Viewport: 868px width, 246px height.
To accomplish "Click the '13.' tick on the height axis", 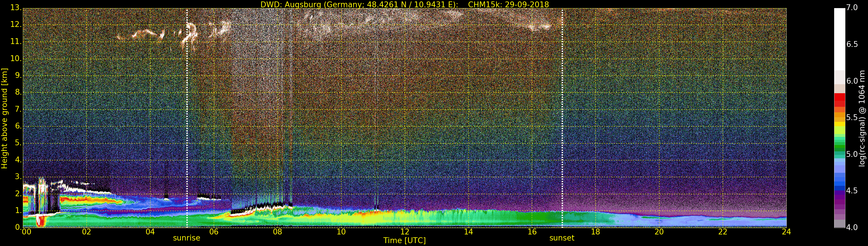I will pyautogui.click(x=16, y=8).
